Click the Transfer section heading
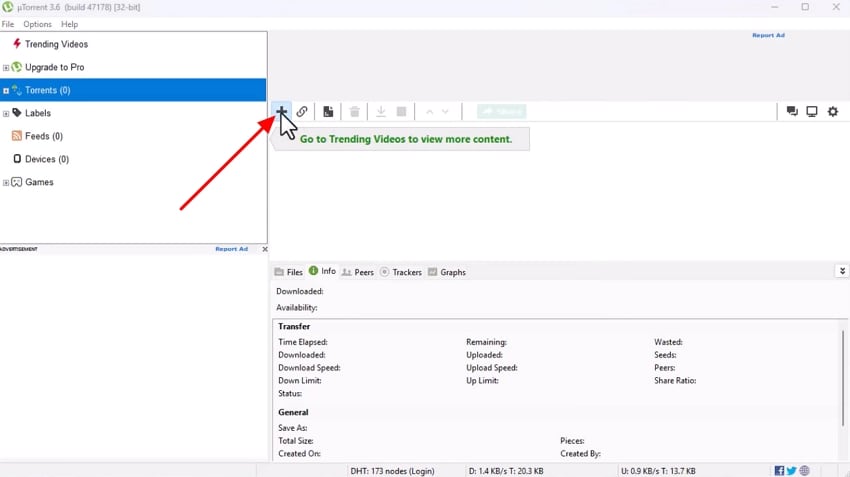850x477 pixels. [294, 326]
